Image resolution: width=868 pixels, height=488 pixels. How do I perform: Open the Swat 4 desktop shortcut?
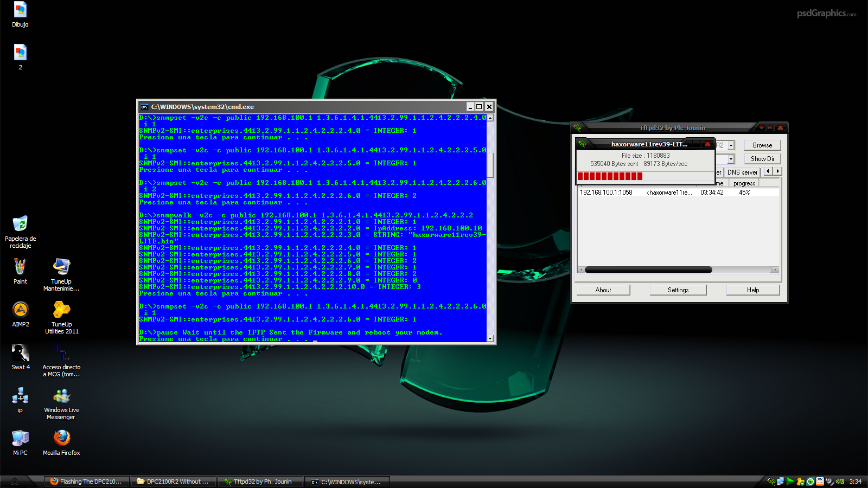[20, 353]
